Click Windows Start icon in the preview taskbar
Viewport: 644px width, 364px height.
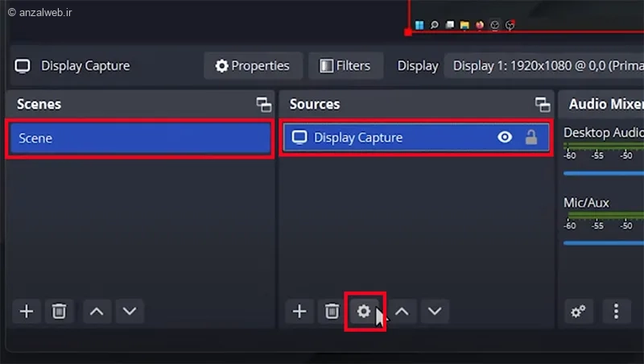[x=419, y=25]
